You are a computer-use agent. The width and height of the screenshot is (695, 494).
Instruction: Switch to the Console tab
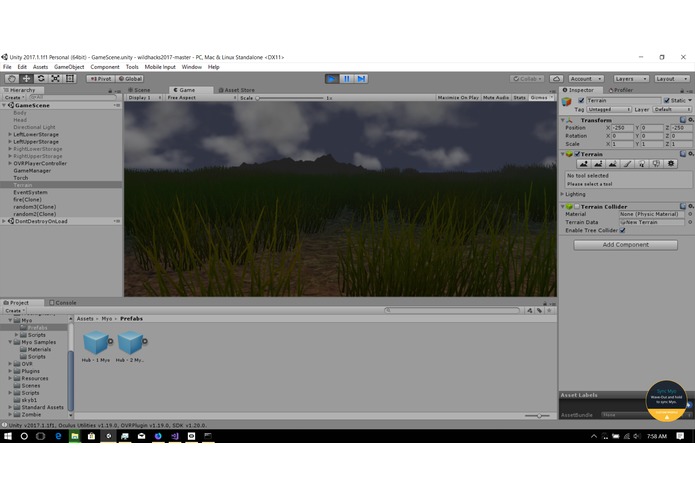click(x=62, y=303)
